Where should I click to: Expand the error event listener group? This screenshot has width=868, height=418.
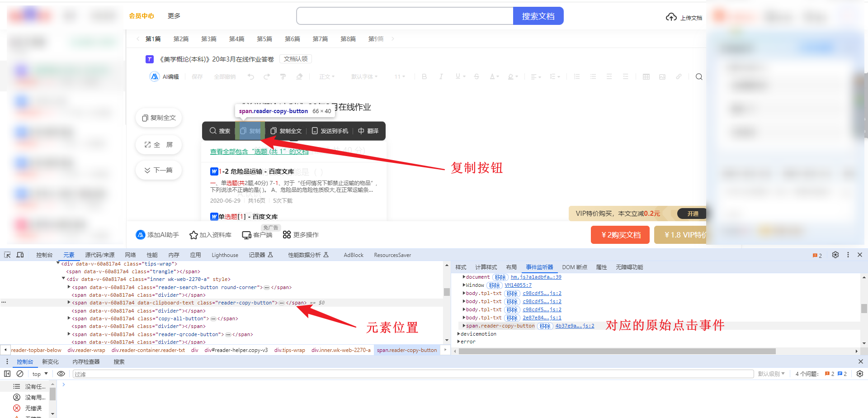coord(459,342)
